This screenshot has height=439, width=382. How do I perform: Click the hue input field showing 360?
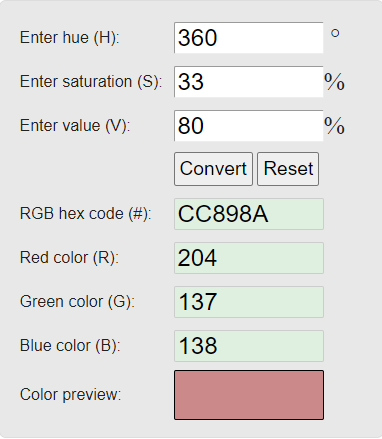pyautogui.click(x=249, y=38)
